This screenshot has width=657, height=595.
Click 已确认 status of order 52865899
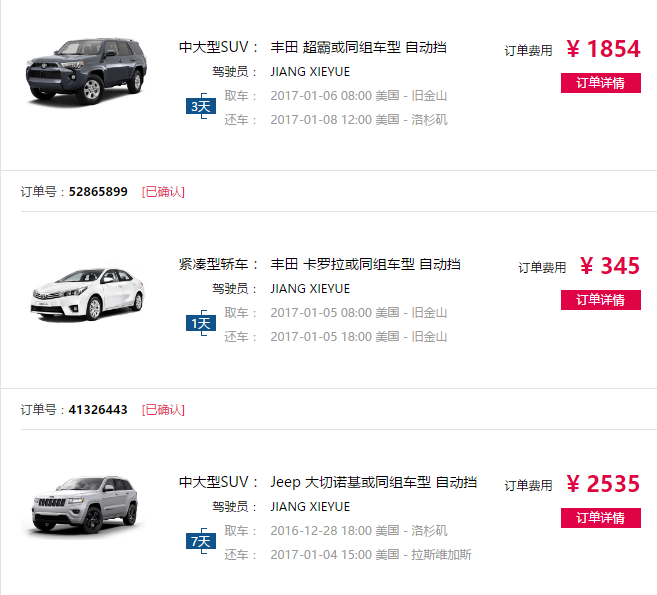163,191
